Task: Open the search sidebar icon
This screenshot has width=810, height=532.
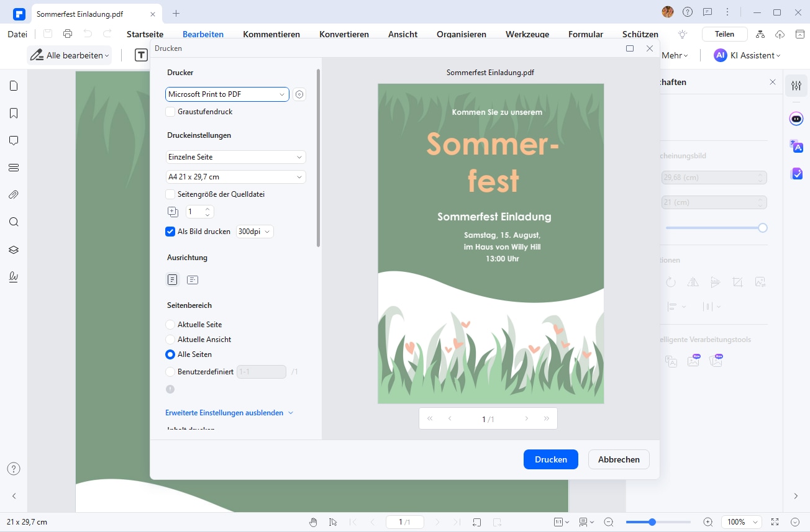Action: point(14,222)
